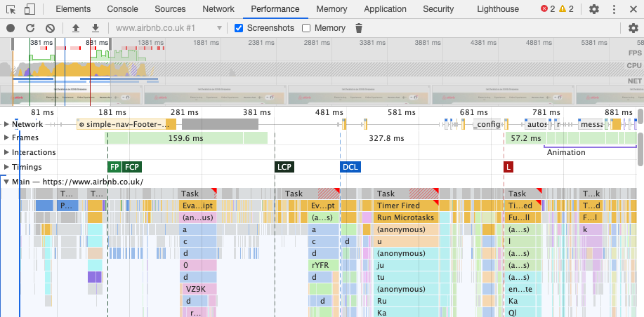644x317 pixels.
Task: Open DevTools settings gear icon
Action: [594, 9]
